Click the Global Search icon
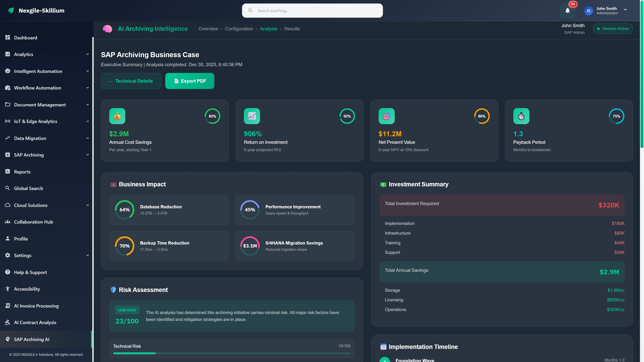 point(8,188)
